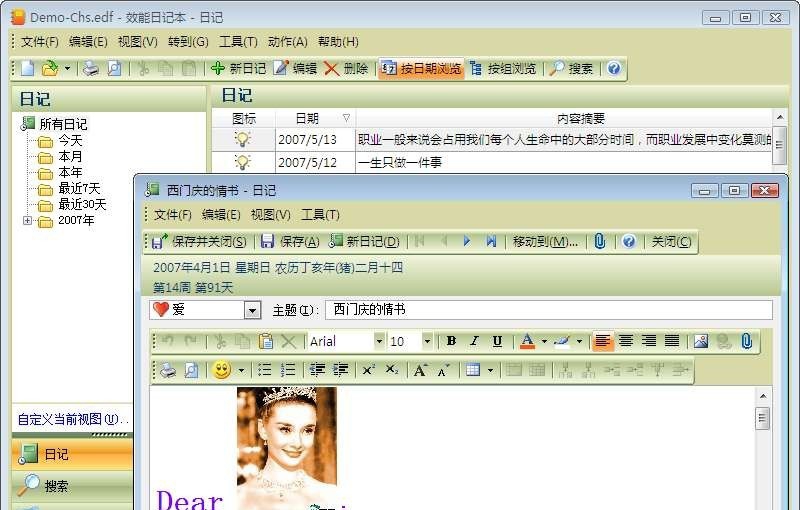
Task: Click the 主题 subject input field
Action: [x=549, y=310]
